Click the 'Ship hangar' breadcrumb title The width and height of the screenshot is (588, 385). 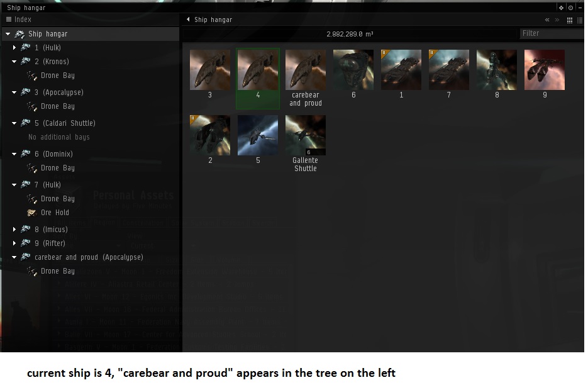(213, 20)
